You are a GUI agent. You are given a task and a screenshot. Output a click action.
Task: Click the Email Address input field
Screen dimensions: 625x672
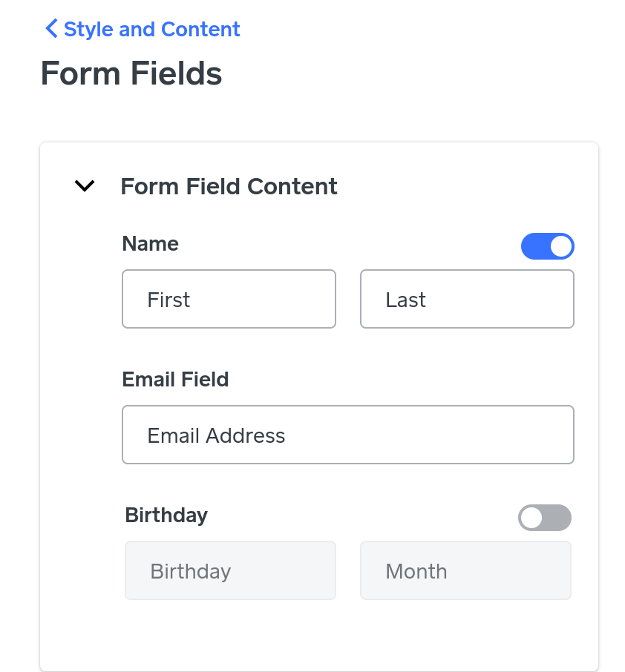347,435
